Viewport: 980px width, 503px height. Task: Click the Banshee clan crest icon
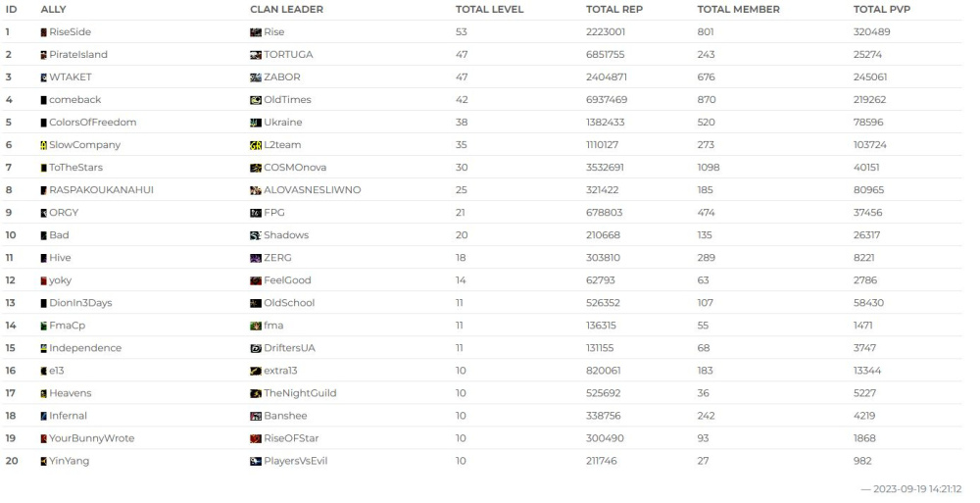[x=256, y=416]
